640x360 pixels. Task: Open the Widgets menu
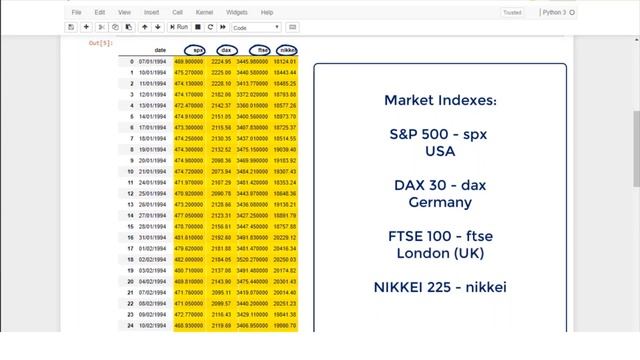(x=237, y=12)
